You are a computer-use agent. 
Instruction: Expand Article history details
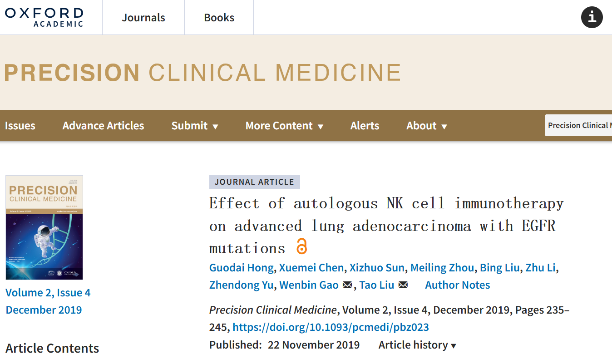(417, 345)
